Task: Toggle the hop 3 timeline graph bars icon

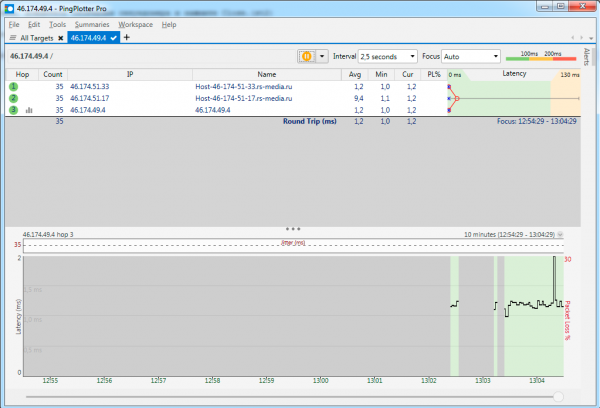Action: coord(29,110)
